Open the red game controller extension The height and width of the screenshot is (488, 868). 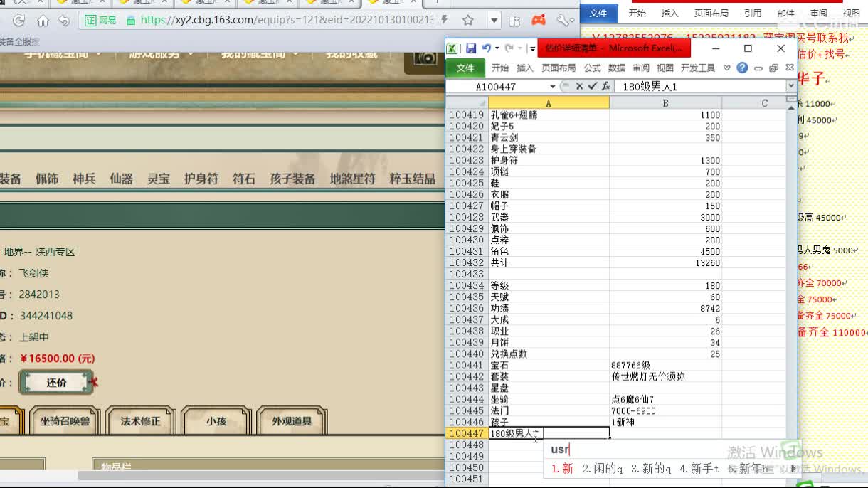539,20
